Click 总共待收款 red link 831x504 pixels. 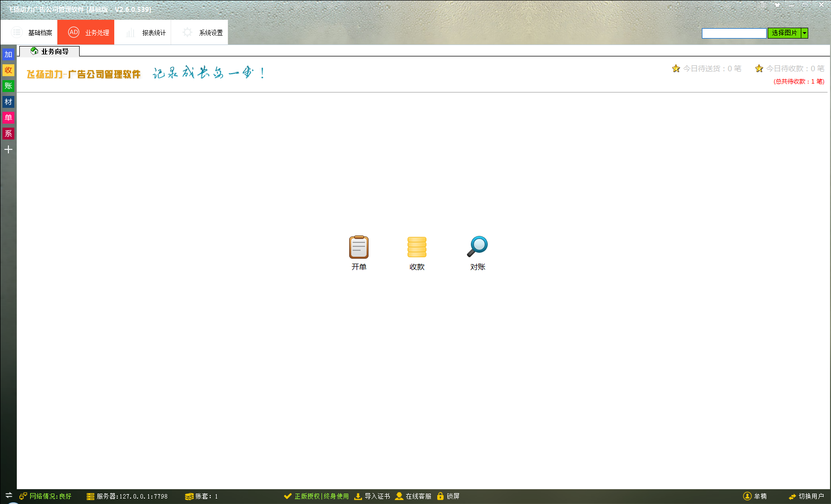pos(798,82)
